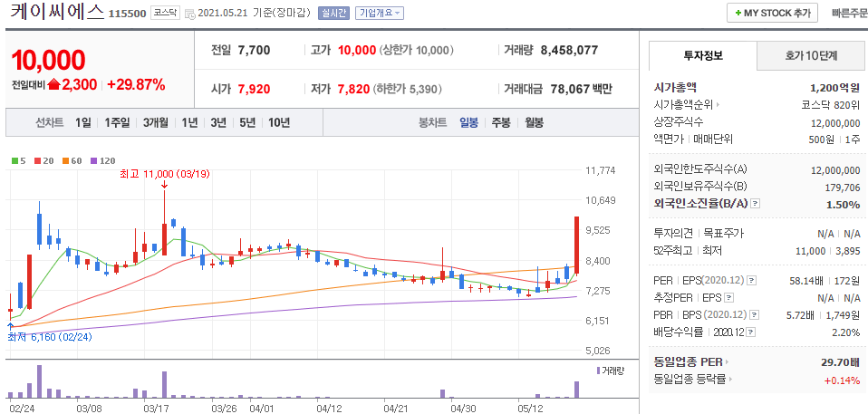Viewport: 868px width, 414px height.
Task: Click the help icon beside 외국인소진율(B/A)
Action: click(757, 204)
